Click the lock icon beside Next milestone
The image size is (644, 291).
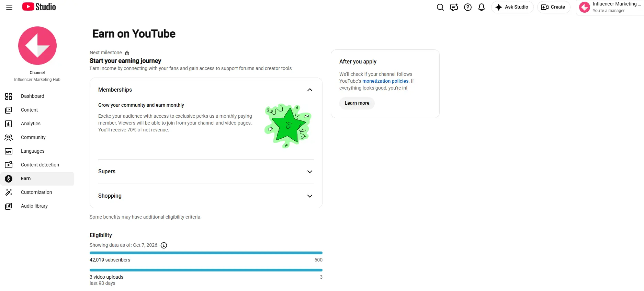pyautogui.click(x=127, y=53)
